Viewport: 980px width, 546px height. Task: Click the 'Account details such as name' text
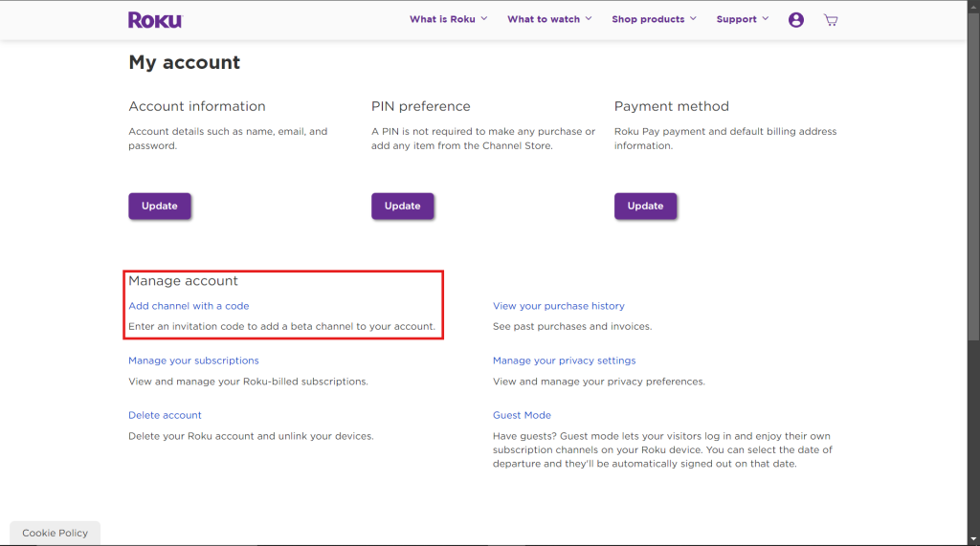click(x=228, y=139)
